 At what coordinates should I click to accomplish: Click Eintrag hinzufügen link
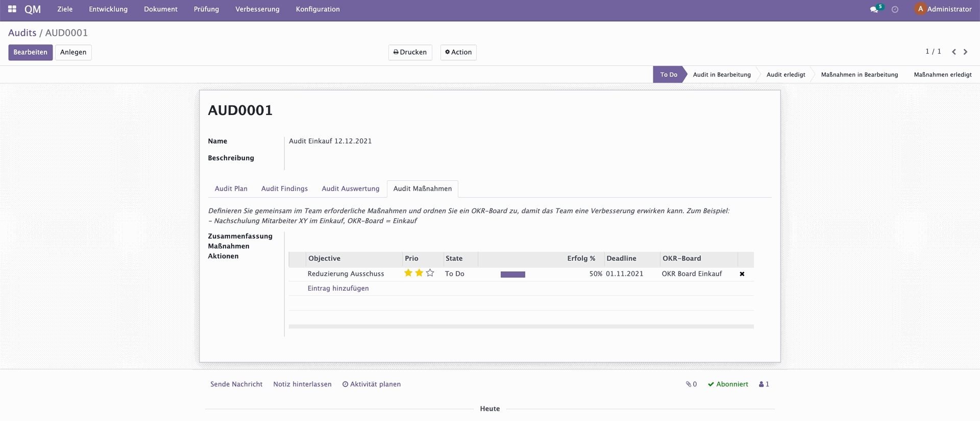[x=338, y=288]
